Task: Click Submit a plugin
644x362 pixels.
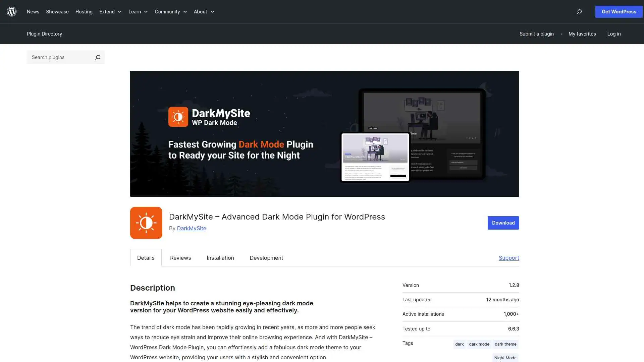Action: coord(536,34)
